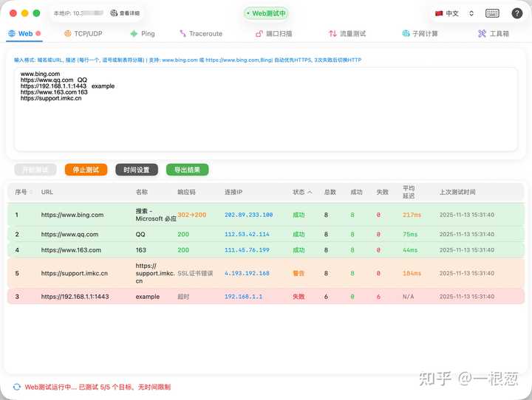Click the traffic test arrows icon
The width and height of the screenshot is (532, 400).
tap(332, 33)
